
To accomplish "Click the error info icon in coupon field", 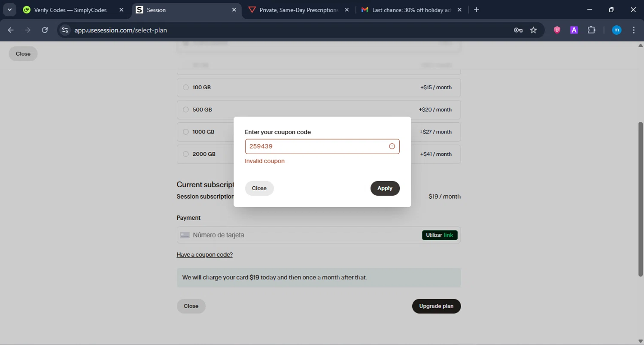I will (x=392, y=146).
